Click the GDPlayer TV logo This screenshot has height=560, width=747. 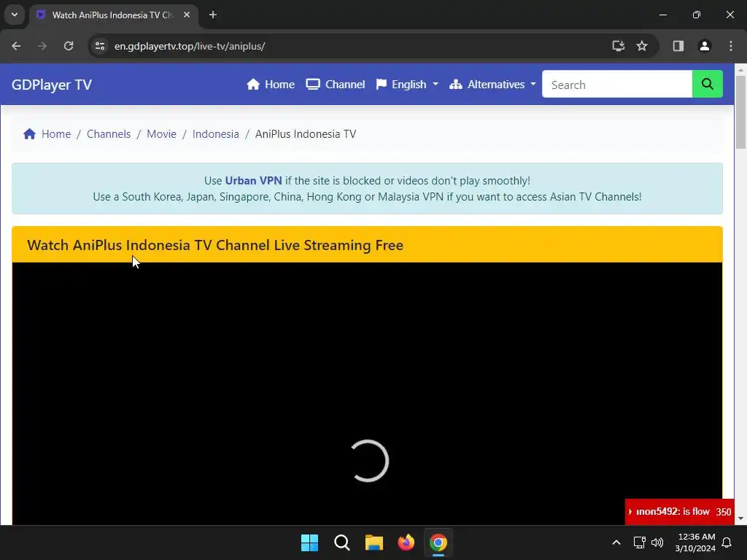[x=52, y=85]
